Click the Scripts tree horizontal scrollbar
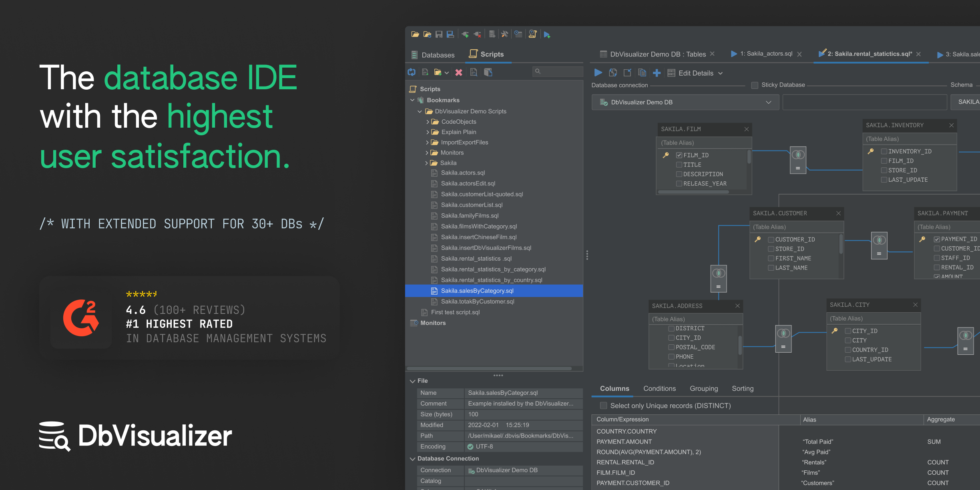Image resolution: width=980 pixels, height=490 pixels. click(489, 368)
